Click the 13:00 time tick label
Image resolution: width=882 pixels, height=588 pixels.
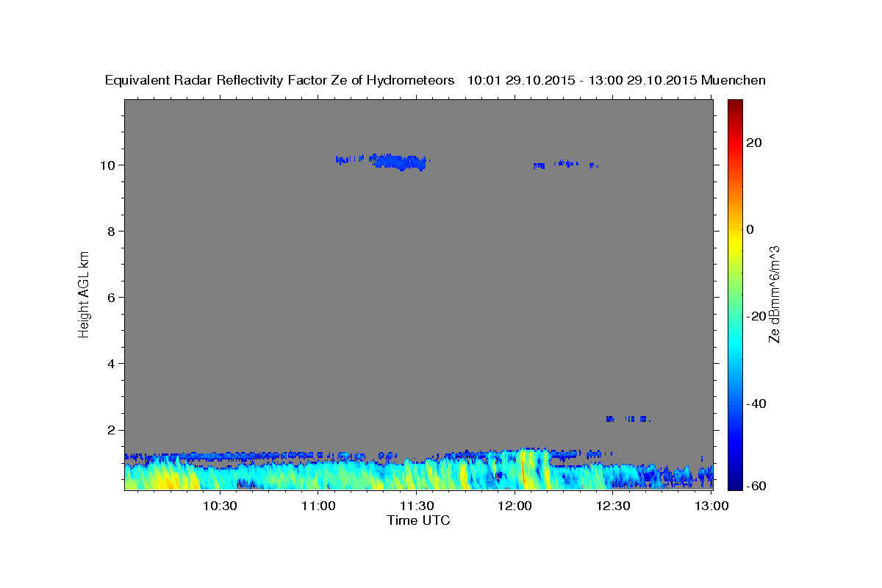tap(711, 506)
